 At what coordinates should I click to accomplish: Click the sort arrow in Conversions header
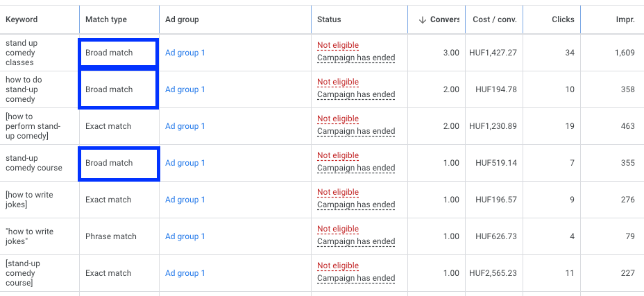coord(422,19)
